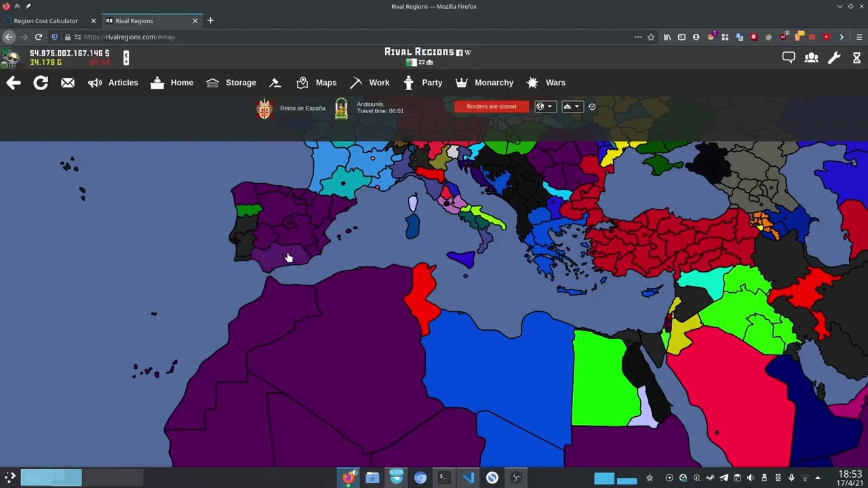Open the Firefox account icon
The image size is (868, 488).
(x=696, y=37)
